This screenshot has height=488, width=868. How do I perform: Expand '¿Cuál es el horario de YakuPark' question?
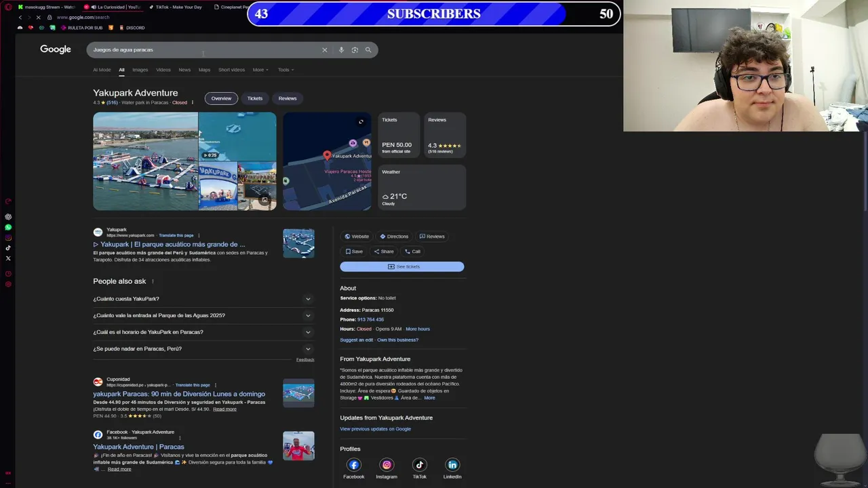pyautogui.click(x=203, y=332)
